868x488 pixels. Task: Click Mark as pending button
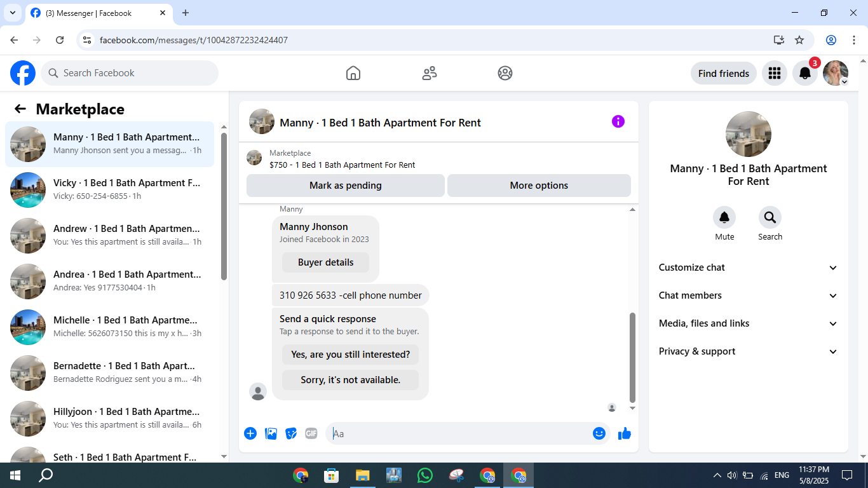(x=346, y=186)
